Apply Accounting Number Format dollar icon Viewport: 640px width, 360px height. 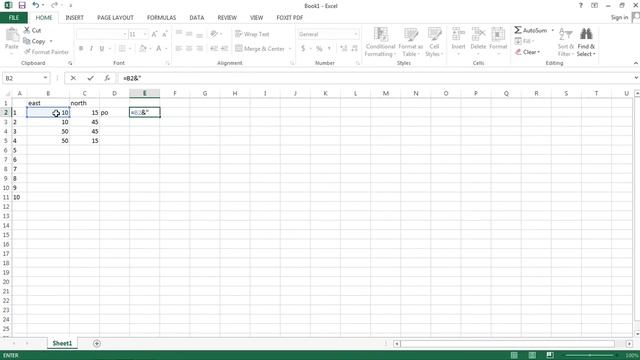tap(303, 49)
